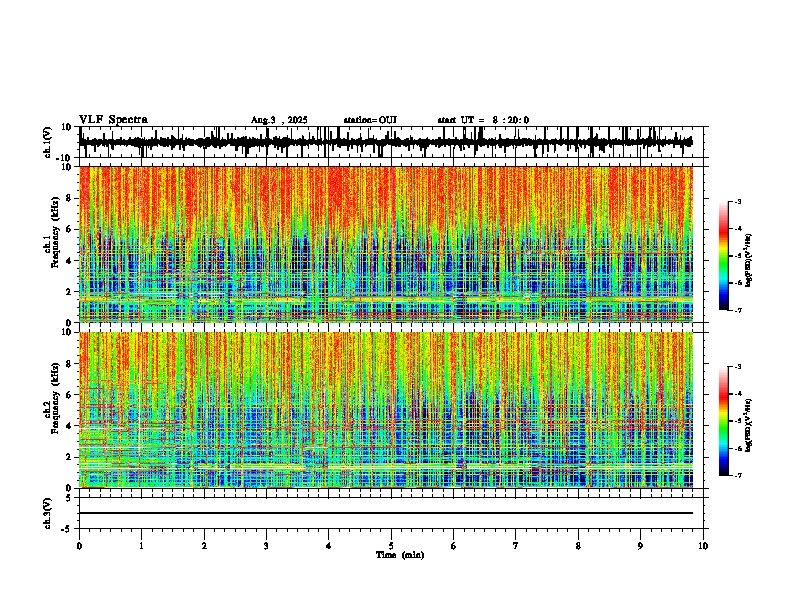Viewport: 792px width, 612px height.
Task: Click the '-3' label on ch.2 colorbar
Action: pos(738,367)
